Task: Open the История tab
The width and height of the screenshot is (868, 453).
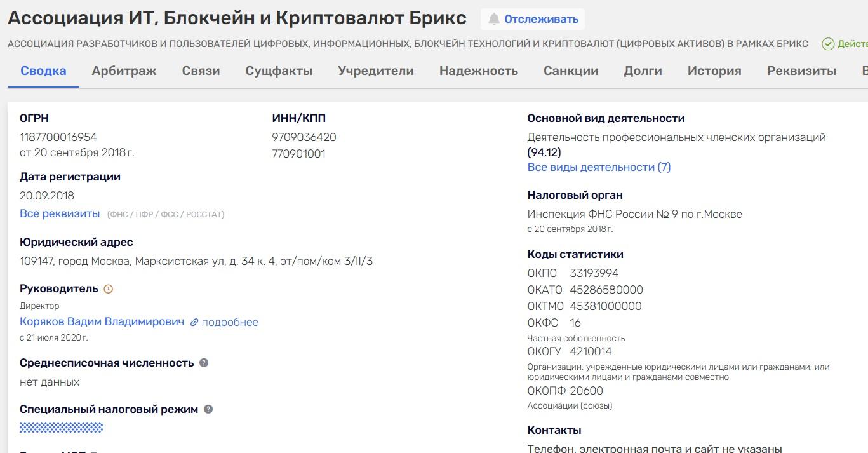Action: click(x=714, y=71)
